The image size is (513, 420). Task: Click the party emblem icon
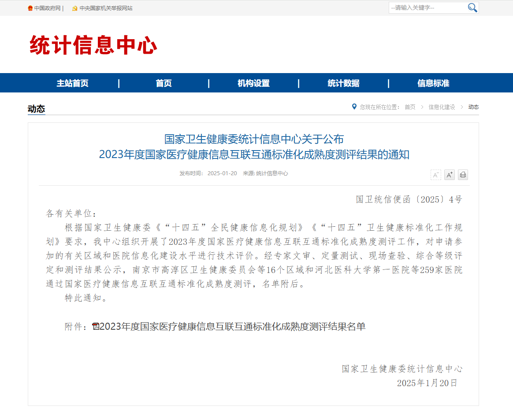click(x=74, y=8)
